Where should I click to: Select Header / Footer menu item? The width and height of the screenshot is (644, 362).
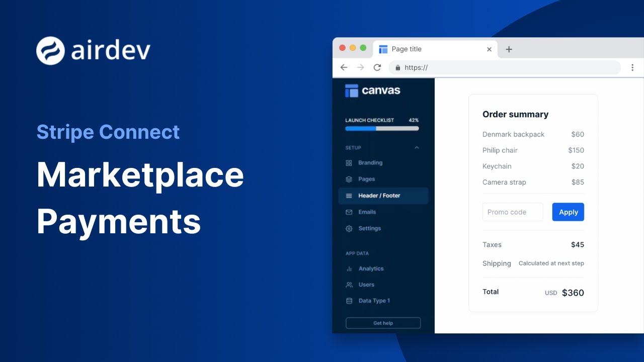pos(383,196)
